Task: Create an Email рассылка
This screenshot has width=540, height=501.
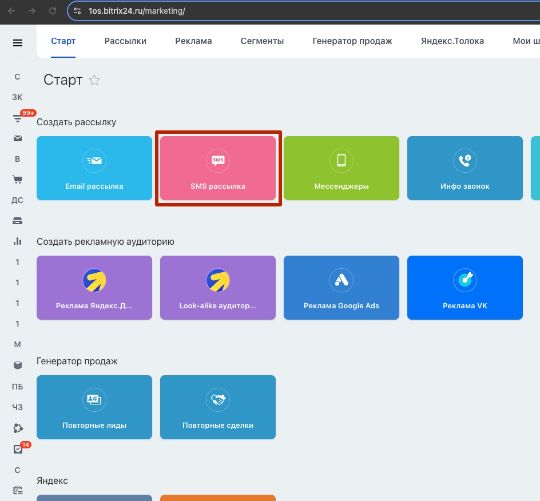Action: (94, 168)
